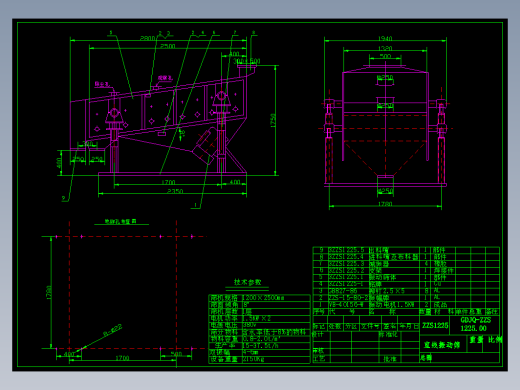
Task: Click the ZZS1225 title block cell
Action: (435, 325)
